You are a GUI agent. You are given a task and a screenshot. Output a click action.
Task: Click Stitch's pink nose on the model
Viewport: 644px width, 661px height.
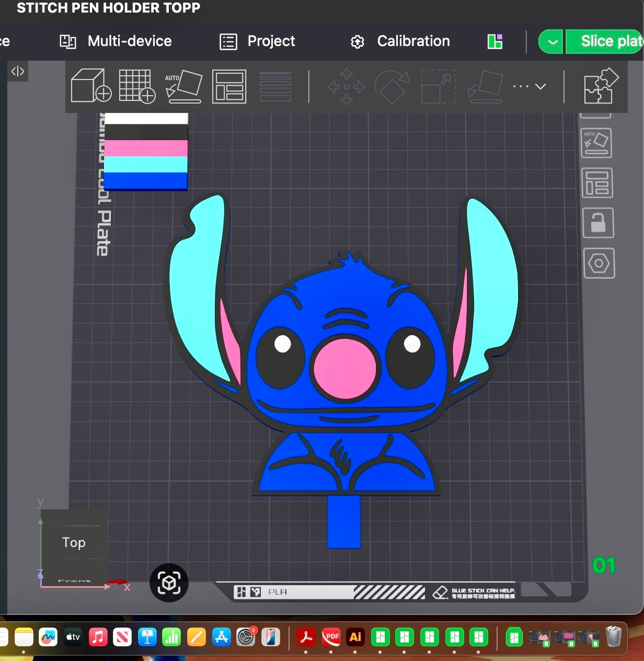344,369
